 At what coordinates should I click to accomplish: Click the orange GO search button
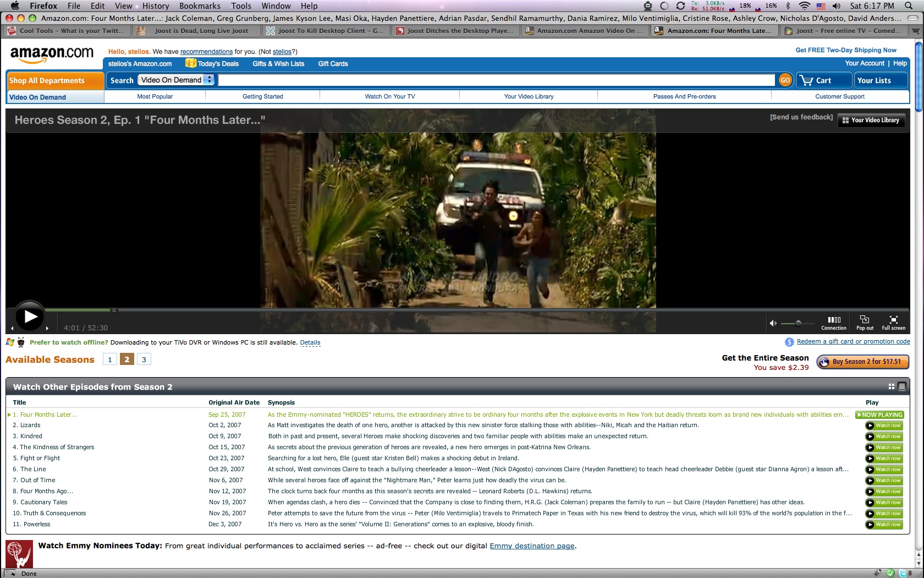coord(785,80)
